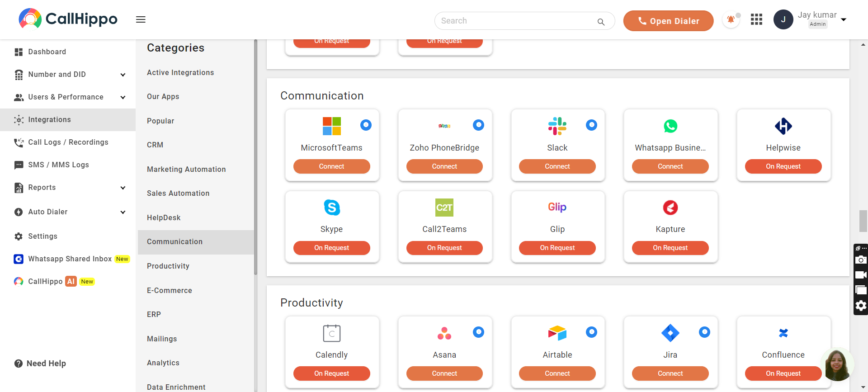Screen dimensions: 868x392
Task: Click the MicrosoftTeams logo
Action: coord(331,126)
